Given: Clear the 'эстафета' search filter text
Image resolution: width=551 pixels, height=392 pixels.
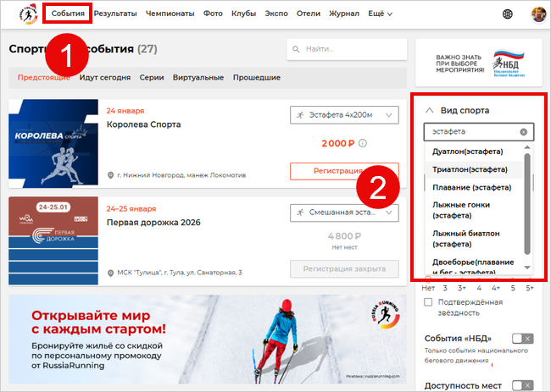Looking at the screenshot, I should tap(523, 132).
